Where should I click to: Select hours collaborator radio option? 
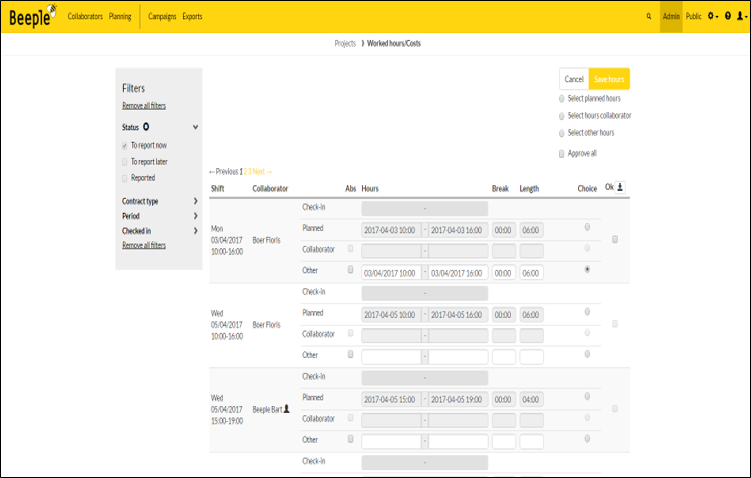(x=561, y=116)
